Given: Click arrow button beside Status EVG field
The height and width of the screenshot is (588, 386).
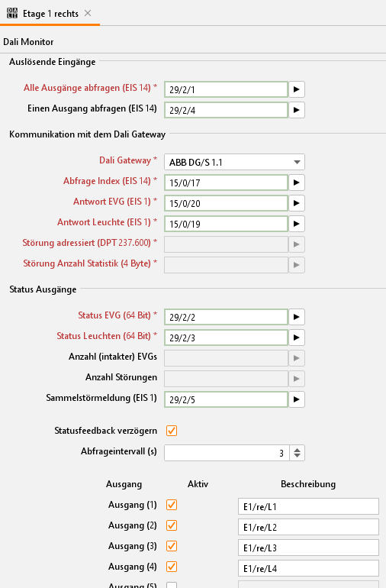Looking at the screenshot, I should 297,317.
